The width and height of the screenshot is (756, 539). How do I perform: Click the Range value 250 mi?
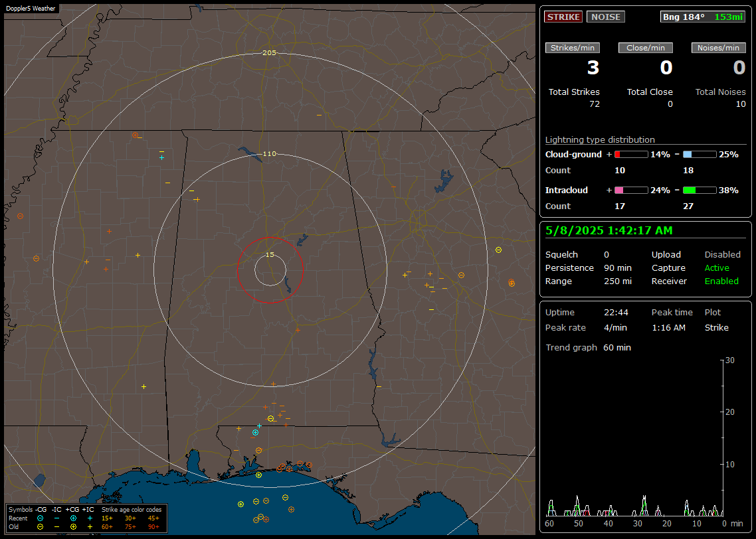click(x=618, y=281)
